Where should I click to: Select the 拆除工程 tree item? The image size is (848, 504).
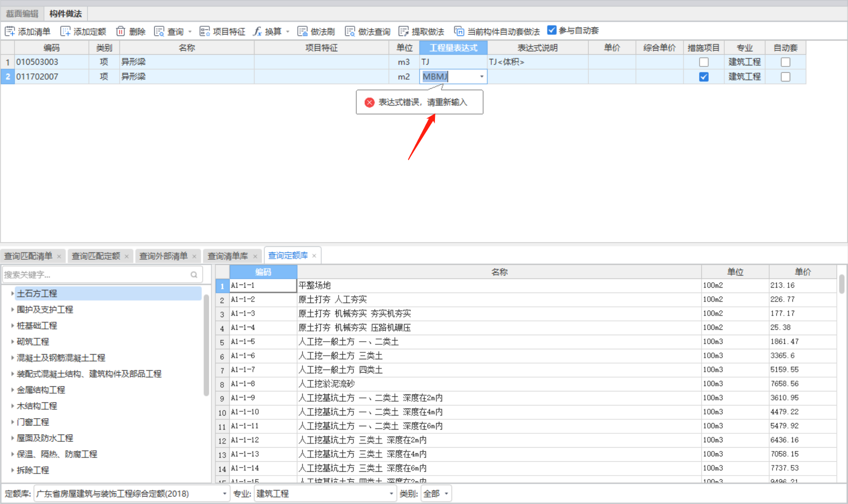coord(33,470)
